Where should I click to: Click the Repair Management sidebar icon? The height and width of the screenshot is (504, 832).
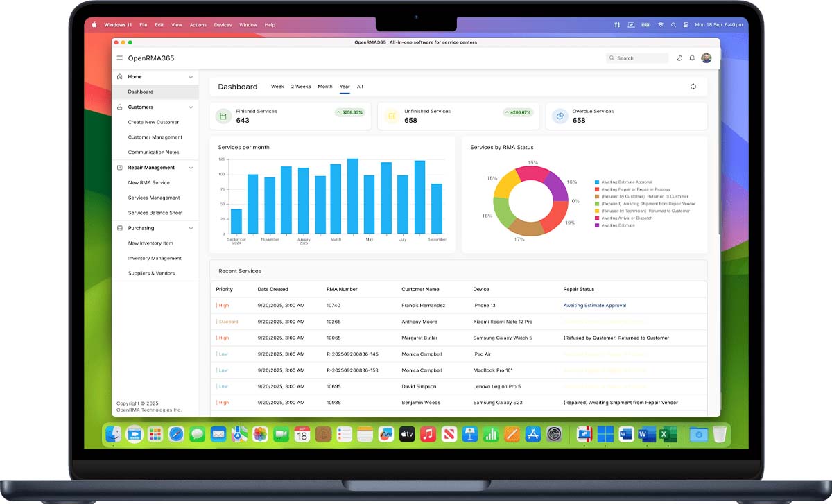pos(119,167)
